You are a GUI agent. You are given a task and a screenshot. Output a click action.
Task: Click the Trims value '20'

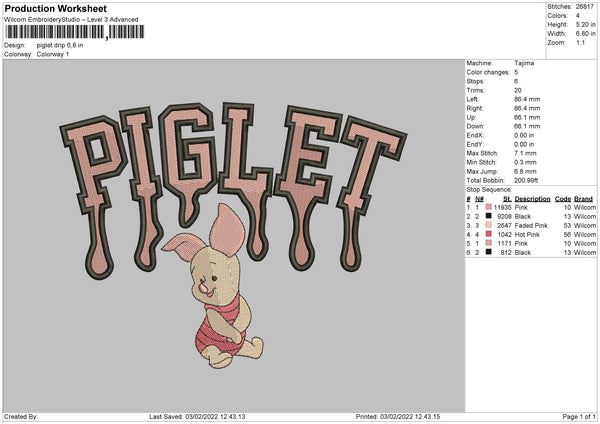(518, 90)
